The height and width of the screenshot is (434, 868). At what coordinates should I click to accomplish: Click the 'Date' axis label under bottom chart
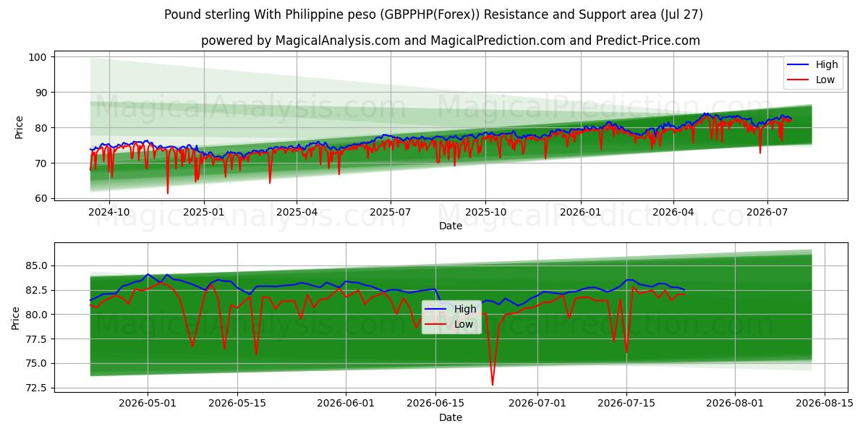click(451, 417)
